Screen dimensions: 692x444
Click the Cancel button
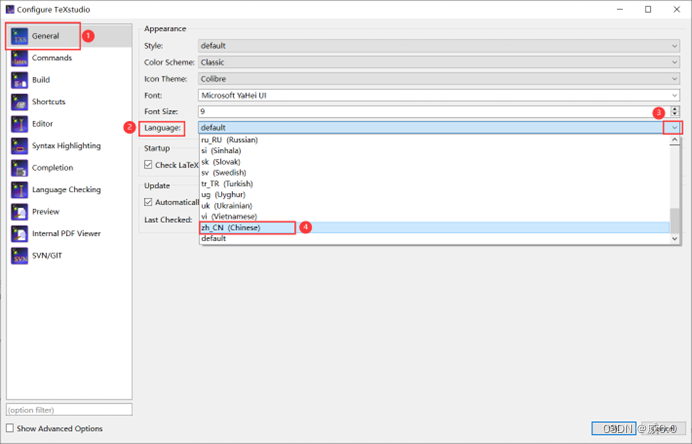[662, 428]
